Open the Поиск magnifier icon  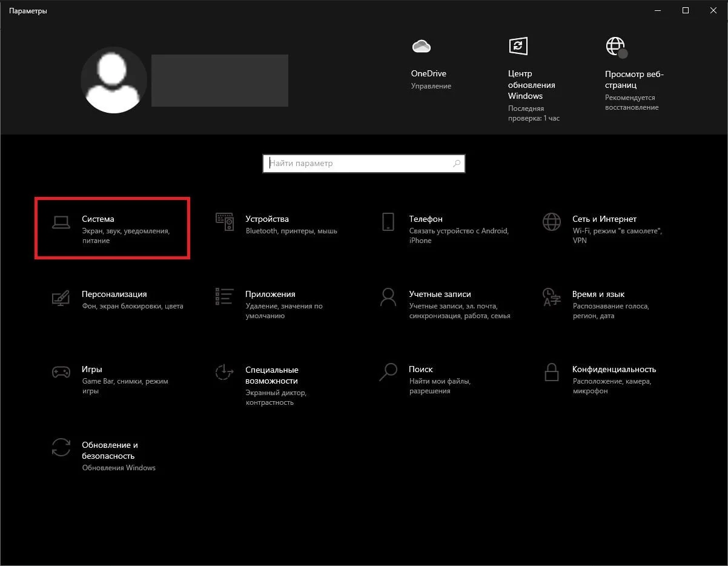click(388, 372)
